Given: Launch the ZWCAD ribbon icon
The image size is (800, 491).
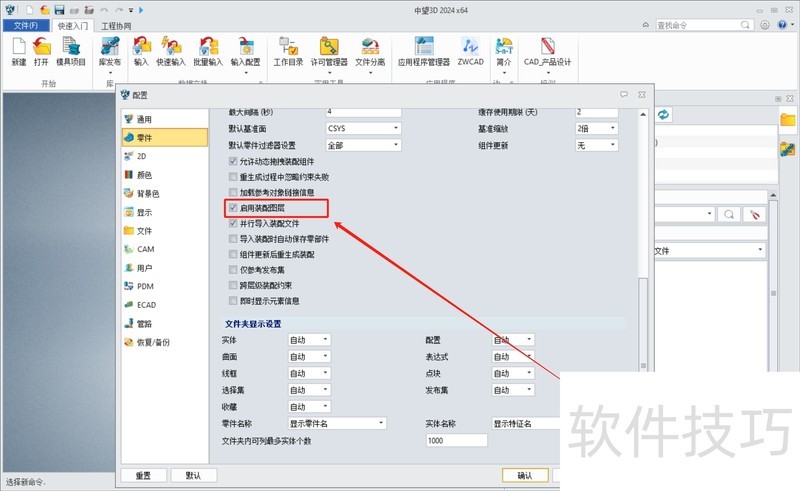Looking at the screenshot, I should [x=470, y=52].
